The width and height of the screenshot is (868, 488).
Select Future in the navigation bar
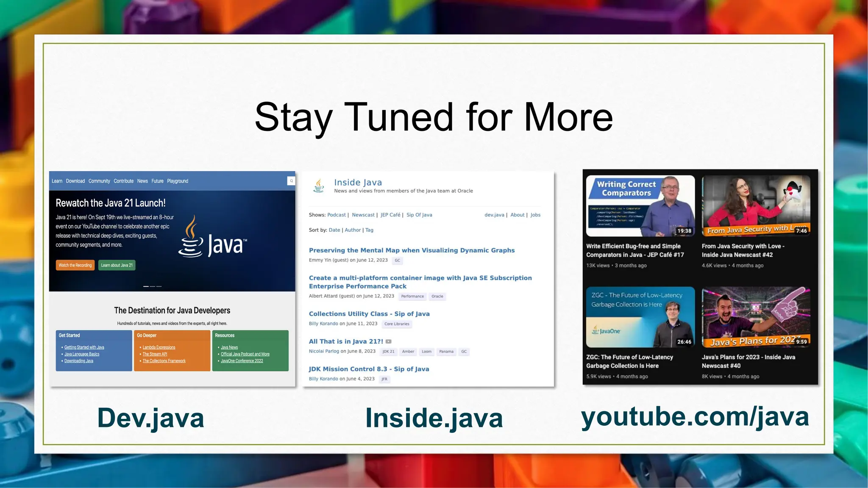click(x=157, y=181)
